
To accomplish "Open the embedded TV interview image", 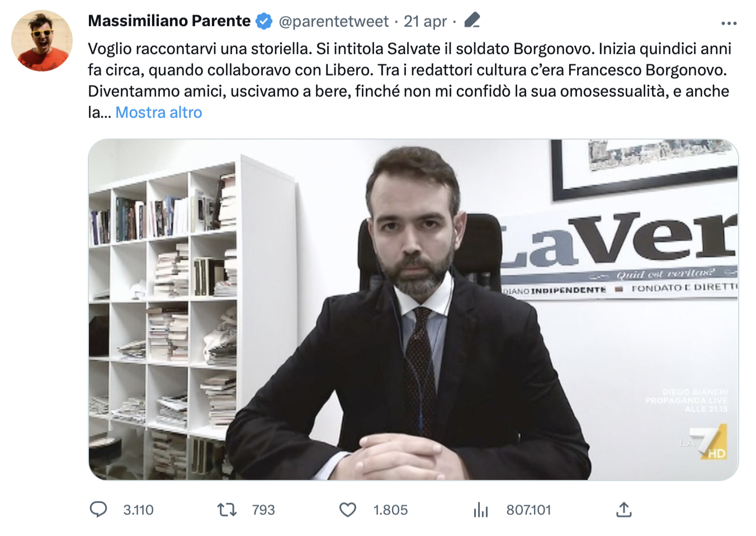I will click(x=413, y=310).
